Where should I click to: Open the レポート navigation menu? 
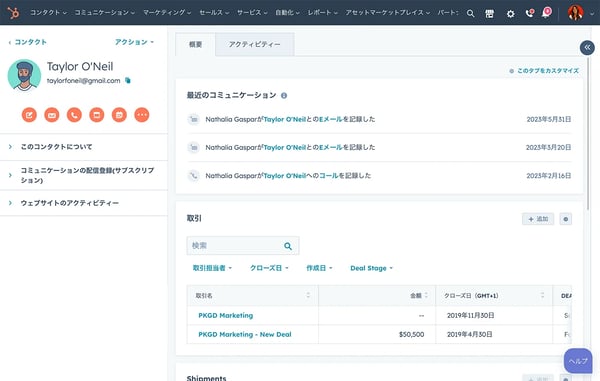pos(323,13)
